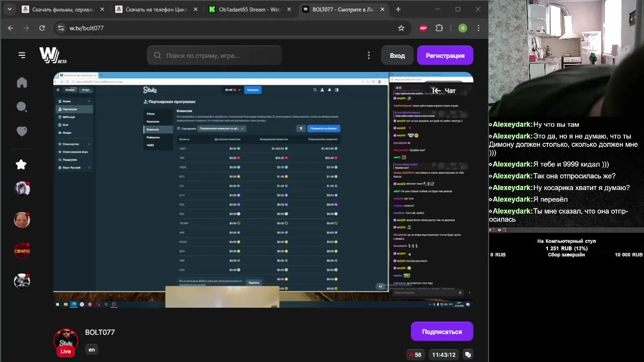The width and height of the screenshot is (644, 362).
Task: Open the ABP ad blocker extension
Action: point(423,28)
